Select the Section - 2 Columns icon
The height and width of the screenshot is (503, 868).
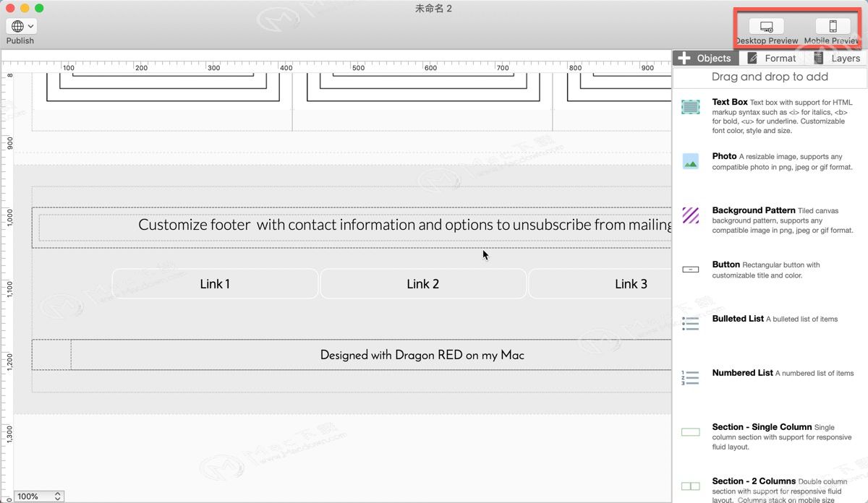point(691,486)
